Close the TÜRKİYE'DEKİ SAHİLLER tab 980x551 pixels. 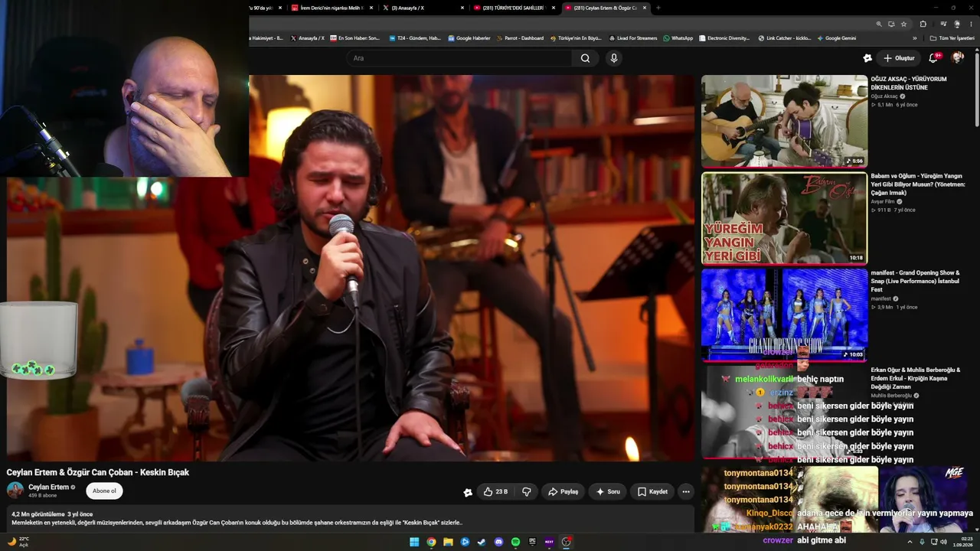pyautogui.click(x=553, y=8)
